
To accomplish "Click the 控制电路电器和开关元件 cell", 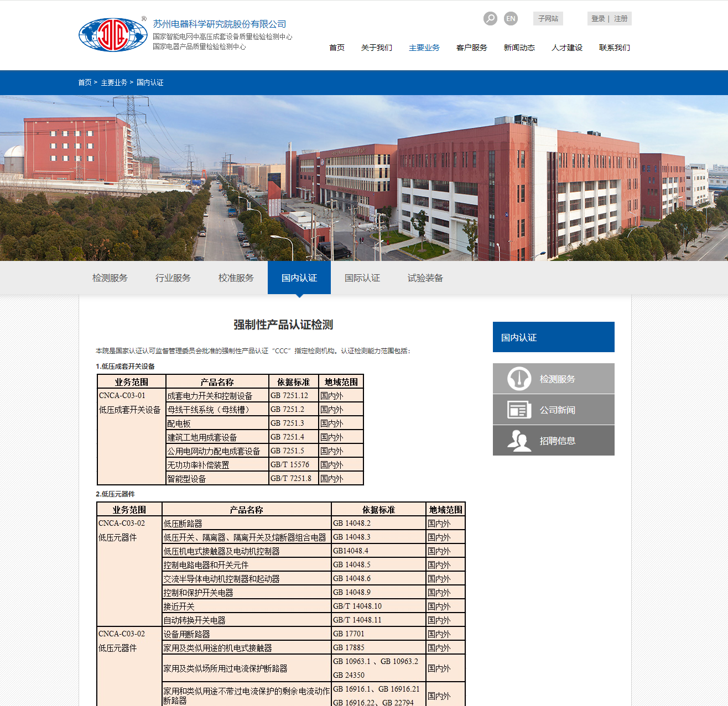I will [247, 564].
